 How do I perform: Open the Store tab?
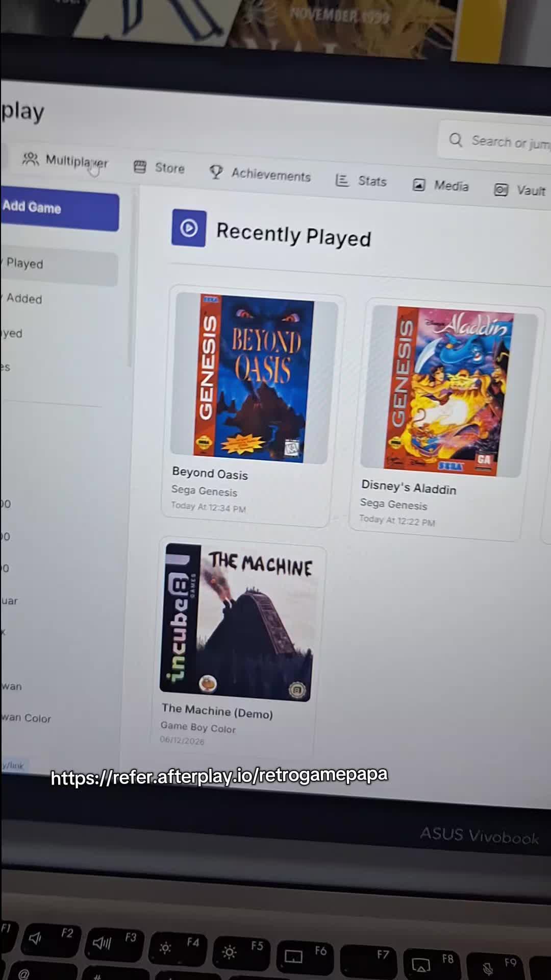[x=159, y=167]
